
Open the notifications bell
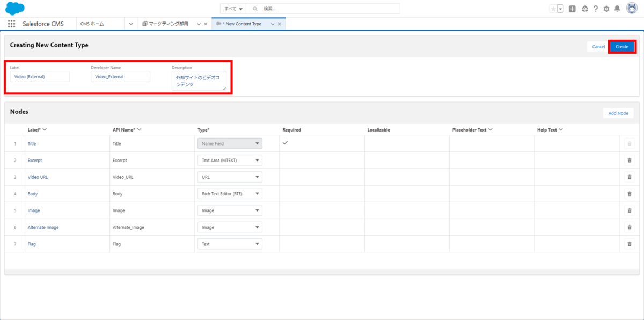click(x=618, y=9)
